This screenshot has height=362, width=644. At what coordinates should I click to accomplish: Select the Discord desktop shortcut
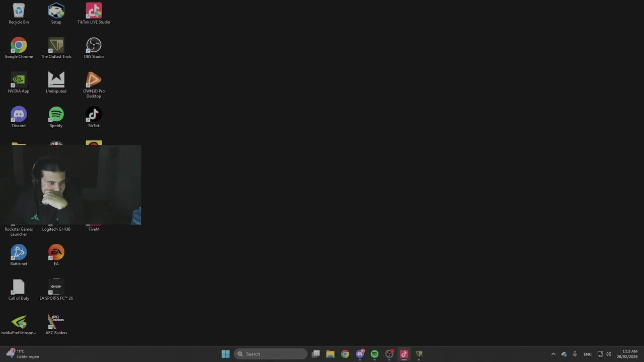pyautogui.click(x=19, y=117)
